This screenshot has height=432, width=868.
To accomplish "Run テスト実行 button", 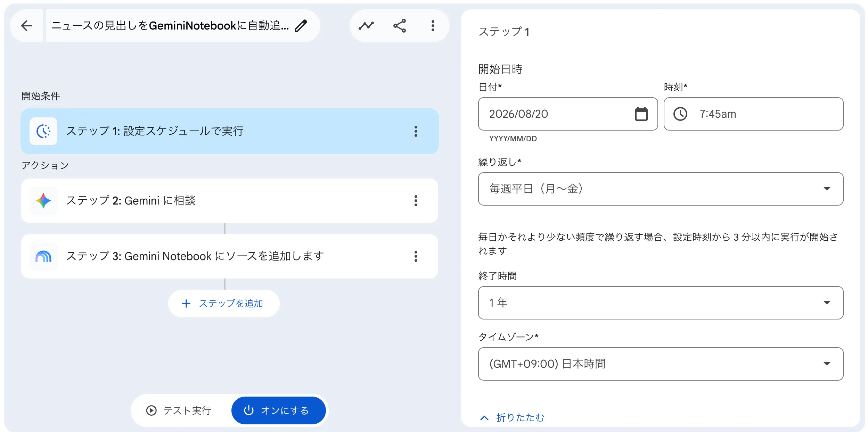I will click(179, 410).
